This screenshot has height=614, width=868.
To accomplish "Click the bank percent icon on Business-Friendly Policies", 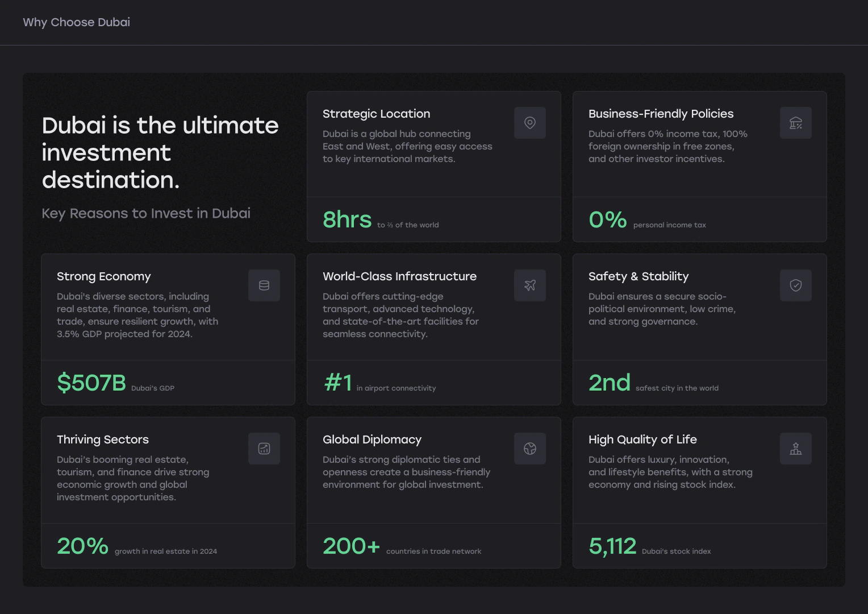I will (x=796, y=123).
